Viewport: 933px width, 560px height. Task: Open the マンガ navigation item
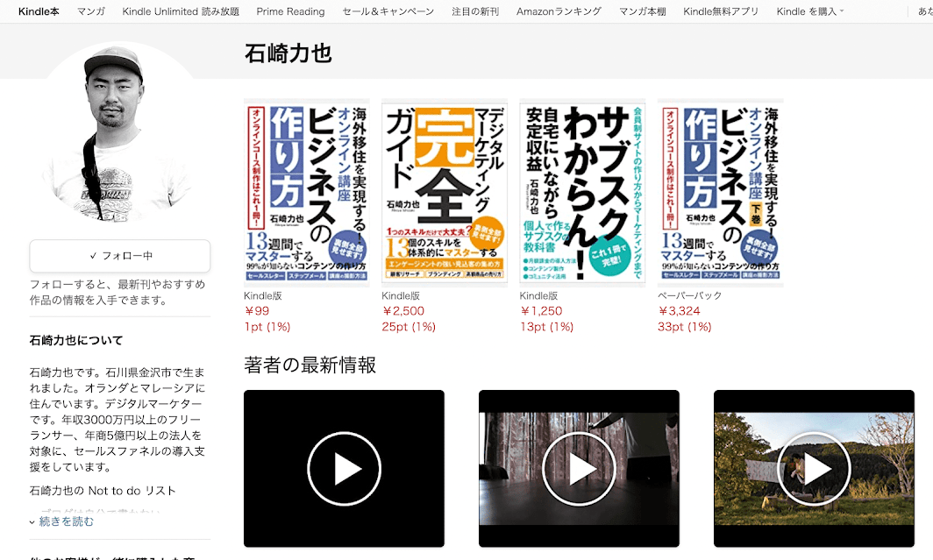pyautogui.click(x=91, y=11)
